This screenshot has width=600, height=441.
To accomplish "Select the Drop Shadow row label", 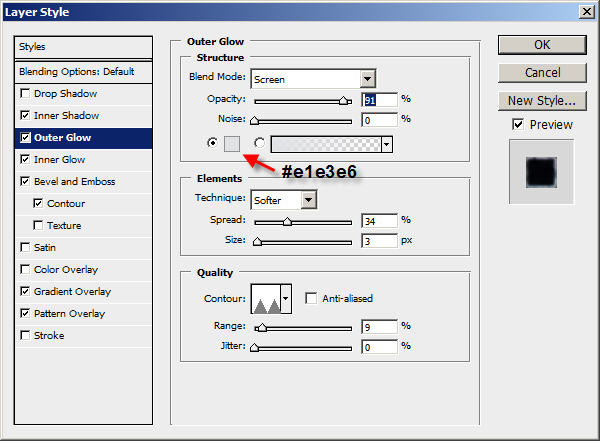I will point(65,93).
